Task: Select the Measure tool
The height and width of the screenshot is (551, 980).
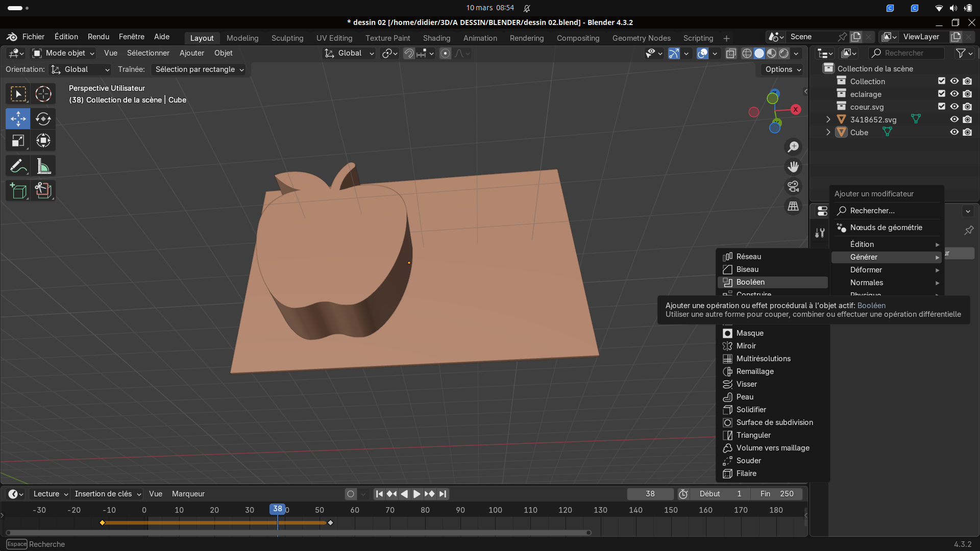Action: pyautogui.click(x=43, y=166)
